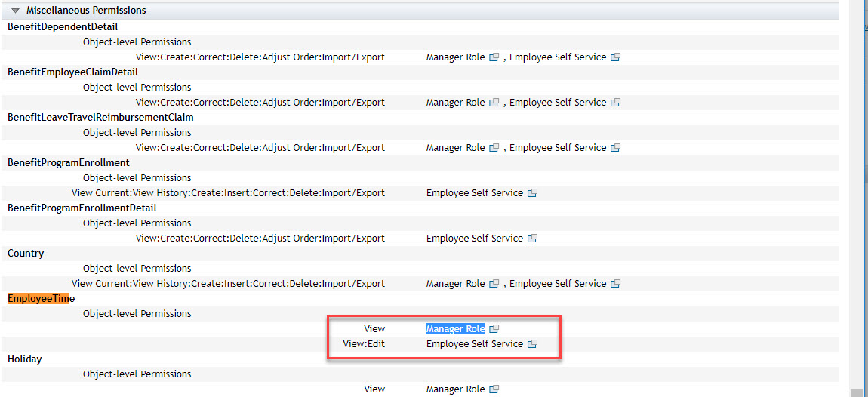The height and width of the screenshot is (397, 868).
Task: Click the View permission under Holiday
Action: pyautogui.click(x=374, y=389)
